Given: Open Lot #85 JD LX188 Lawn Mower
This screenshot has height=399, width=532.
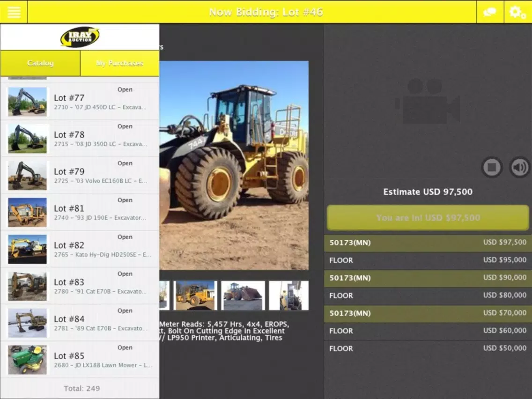Looking at the screenshot, I should [80, 360].
